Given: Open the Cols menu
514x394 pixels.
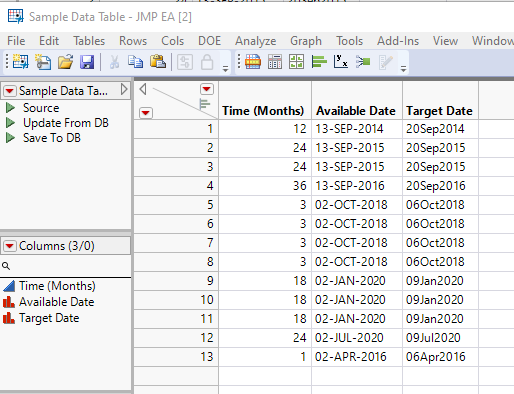Looking at the screenshot, I should [172, 41].
